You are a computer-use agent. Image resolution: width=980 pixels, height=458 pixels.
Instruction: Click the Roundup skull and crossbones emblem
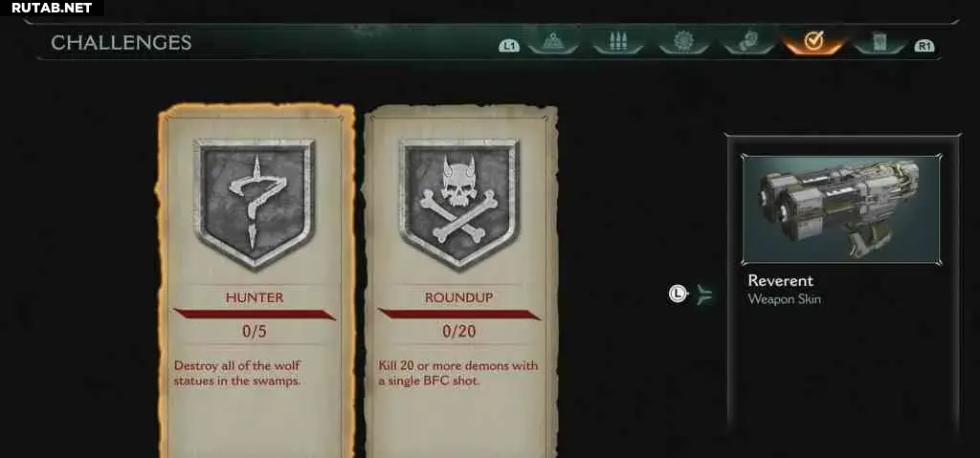(x=459, y=203)
